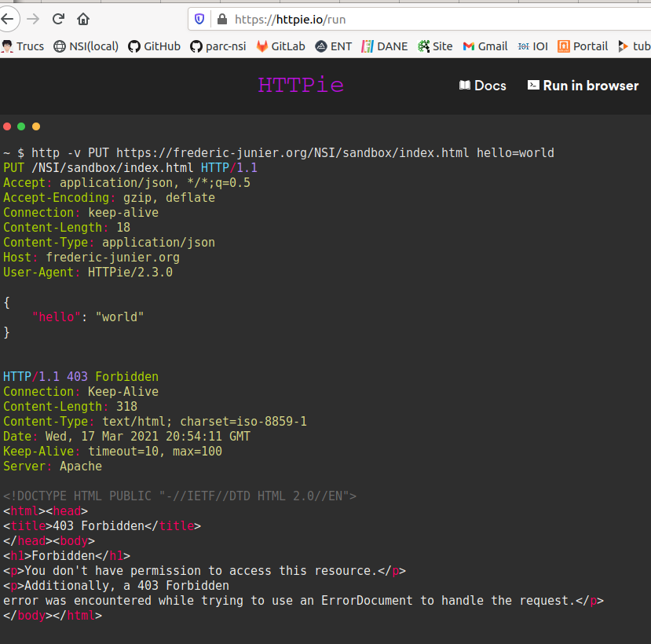Click the title tag '403 Forbidden' line
This screenshot has height=644, width=651.
pyautogui.click(x=102, y=526)
